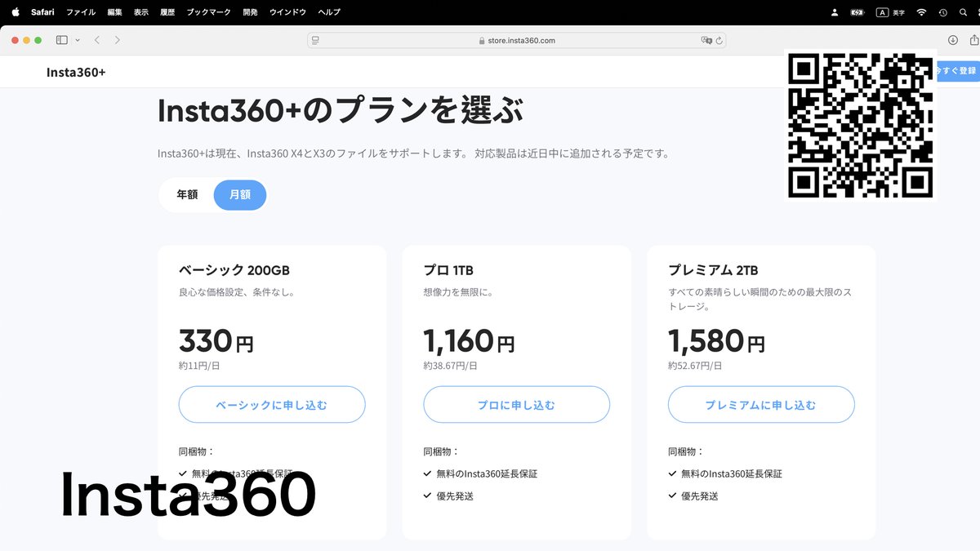980x551 pixels.
Task: Open the Control Center icon
Action: pos(942,11)
